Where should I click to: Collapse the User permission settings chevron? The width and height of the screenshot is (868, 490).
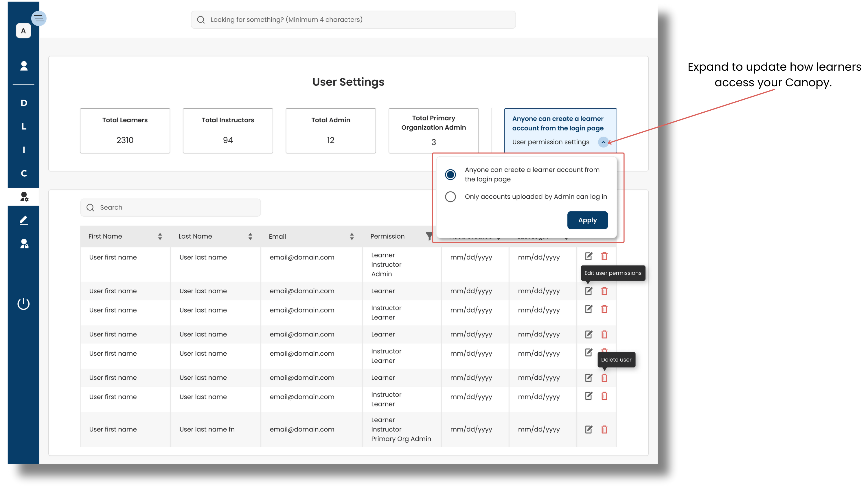[603, 142]
